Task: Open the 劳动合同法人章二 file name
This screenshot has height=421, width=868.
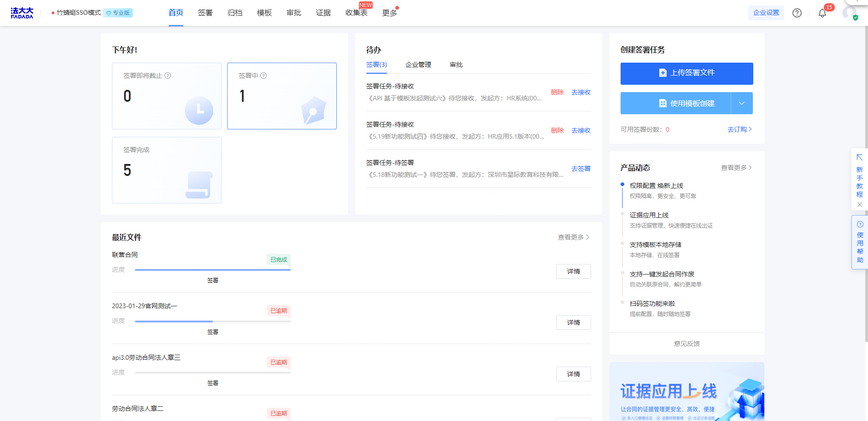Action: coord(138,409)
